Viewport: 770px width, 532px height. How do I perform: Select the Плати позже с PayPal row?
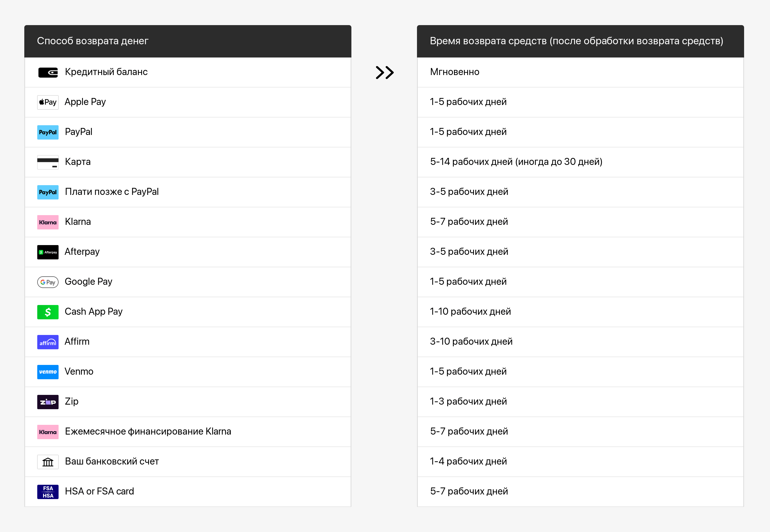tap(188, 192)
